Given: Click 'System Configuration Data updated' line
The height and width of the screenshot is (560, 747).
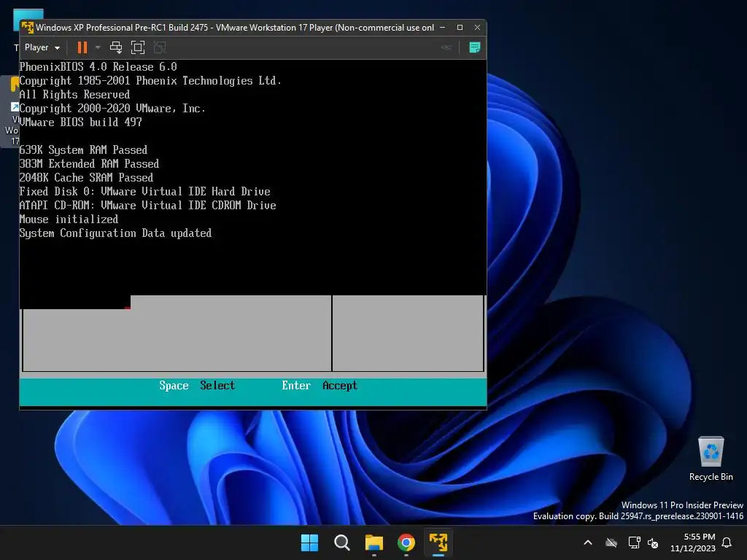Looking at the screenshot, I should tap(115, 233).
